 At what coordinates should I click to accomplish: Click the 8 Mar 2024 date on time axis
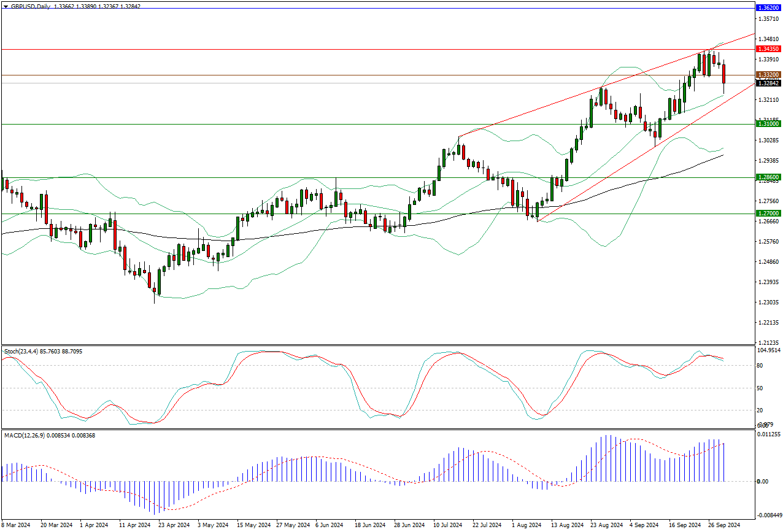pos(16,525)
